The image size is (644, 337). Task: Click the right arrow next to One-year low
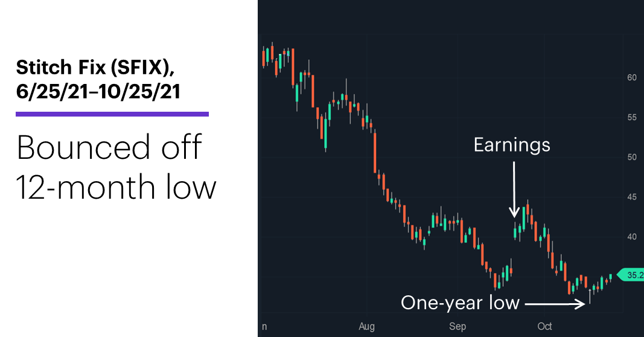click(555, 304)
